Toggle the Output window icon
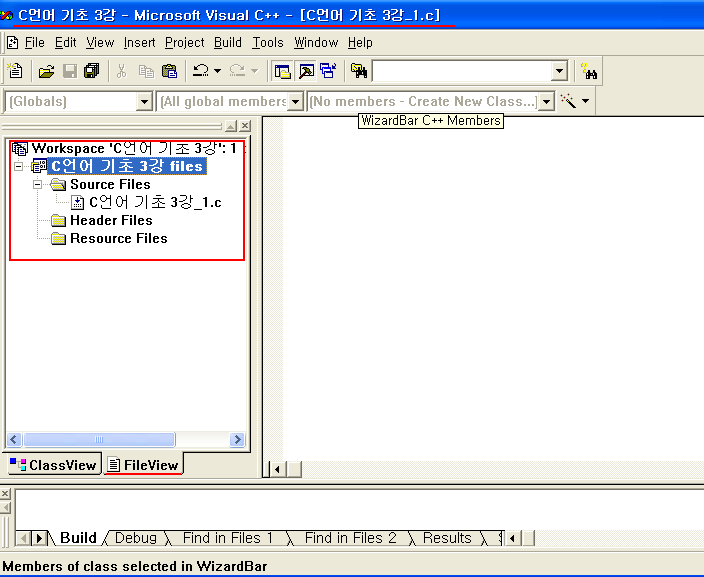Screen dimensions: 704x577 (x=306, y=71)
